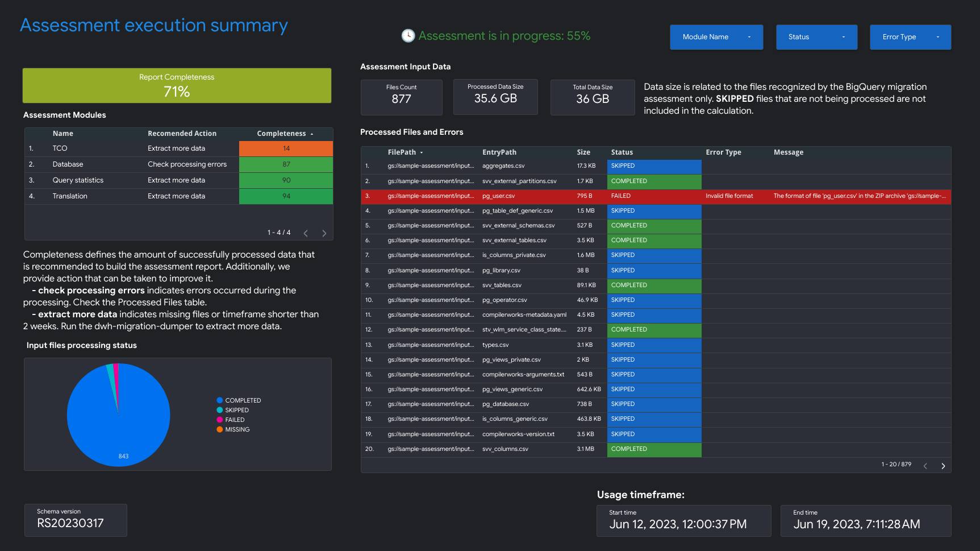Click the next page arrow in Processed Files table

[x=943, y=465]
